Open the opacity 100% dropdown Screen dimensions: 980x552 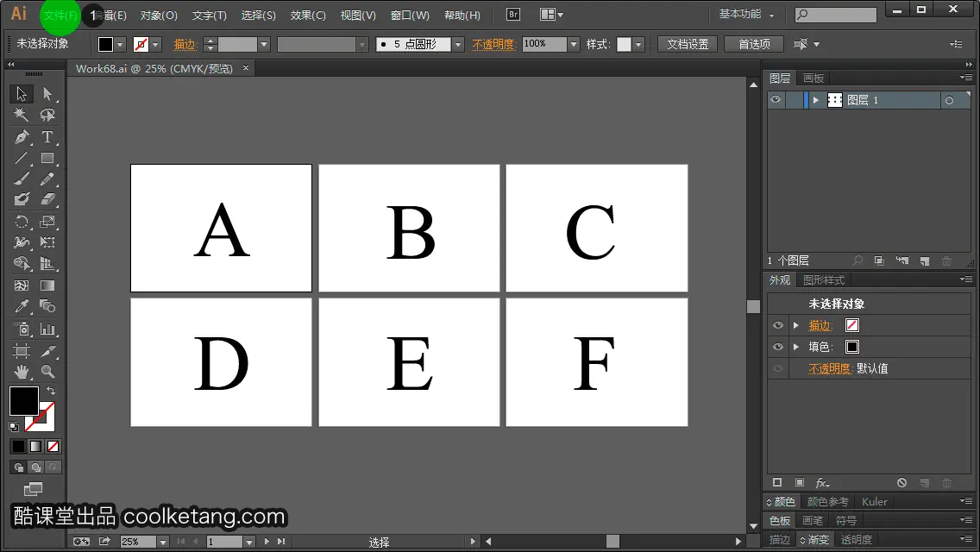pyautogui.click(x=574, y=44)
